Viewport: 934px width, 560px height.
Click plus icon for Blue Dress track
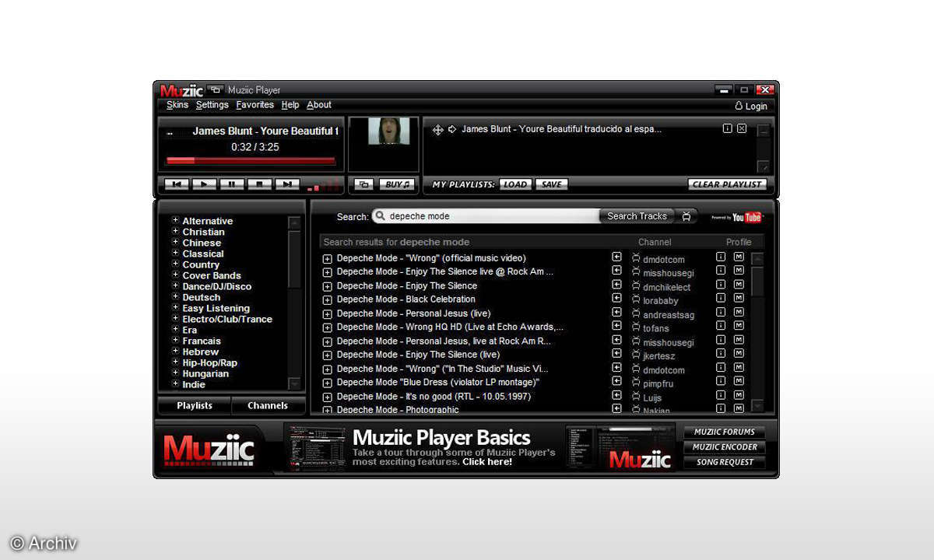point(327,383)
